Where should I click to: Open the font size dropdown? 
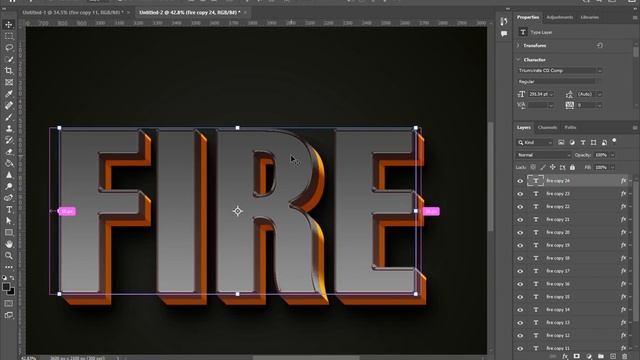click(x=551, y=94)
